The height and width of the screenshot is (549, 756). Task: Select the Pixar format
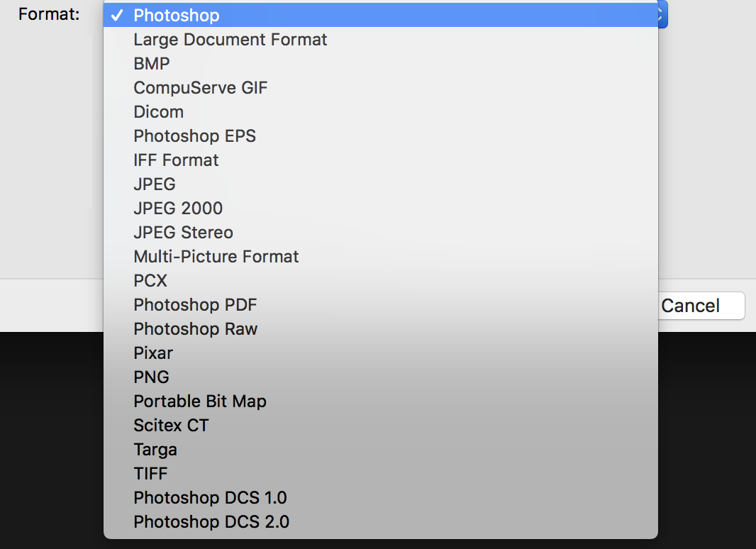pyautogui.click(x=153, y=353)
